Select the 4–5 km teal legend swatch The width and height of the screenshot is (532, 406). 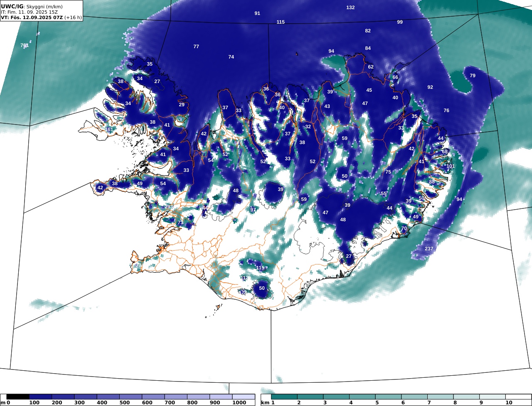(x=362, y=397)
